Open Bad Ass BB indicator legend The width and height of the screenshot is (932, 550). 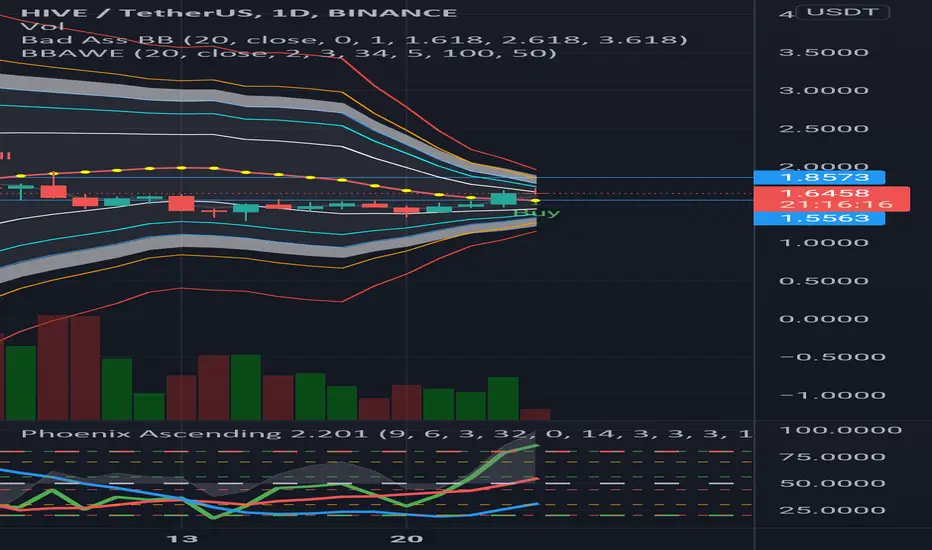click(354, 40)
